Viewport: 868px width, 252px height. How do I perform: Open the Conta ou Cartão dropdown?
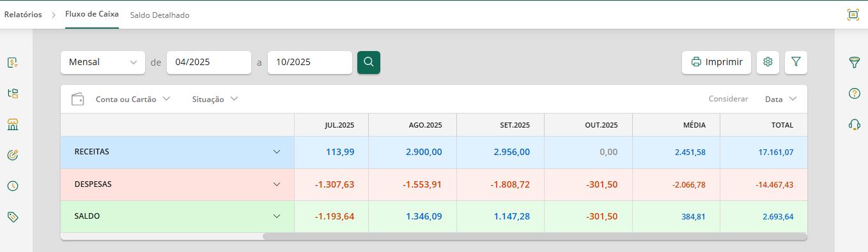pyautogui.click(x=133, y=99)
